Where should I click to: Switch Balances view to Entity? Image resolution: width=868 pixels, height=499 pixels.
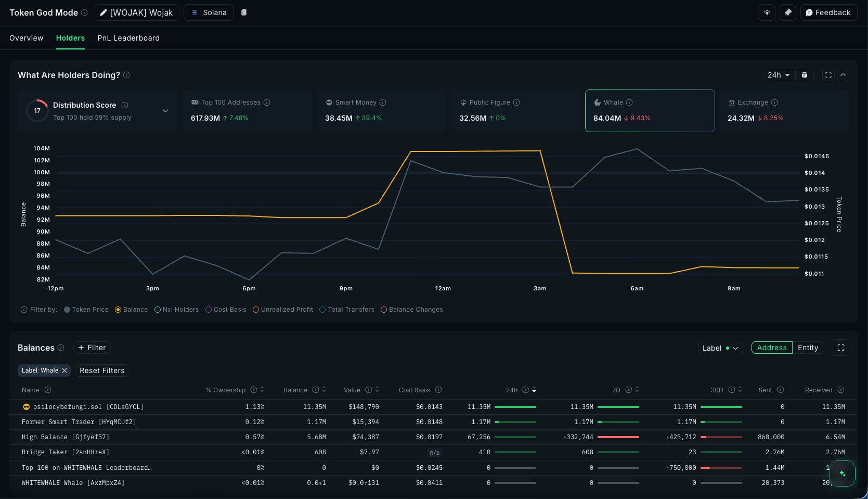[x=808, y=348]
